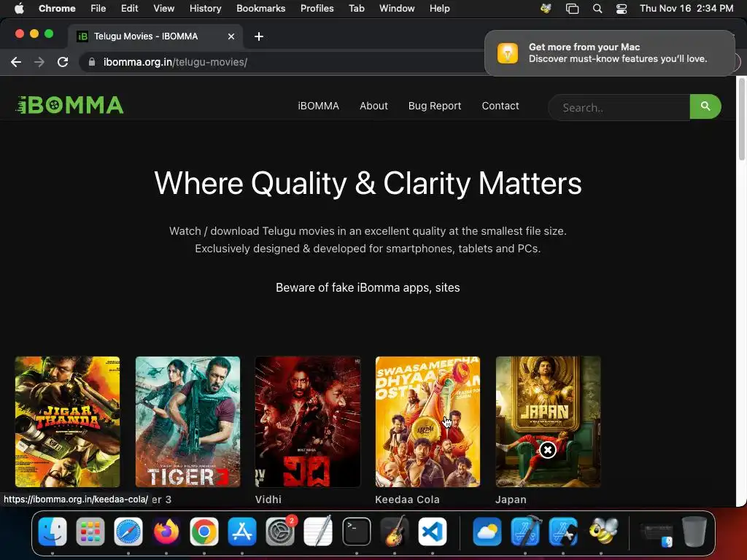
Task: Open the minimized window in dock
Action: [657, 533]
